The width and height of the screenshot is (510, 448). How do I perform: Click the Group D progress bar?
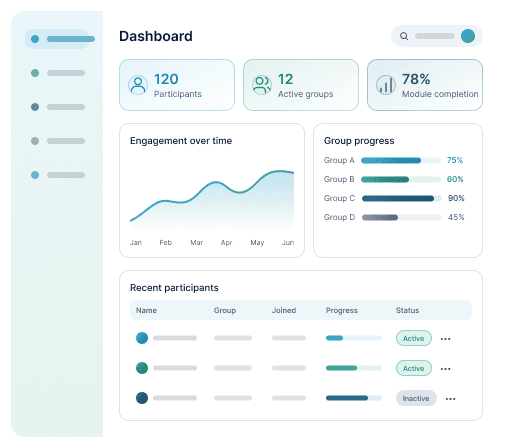402,218
